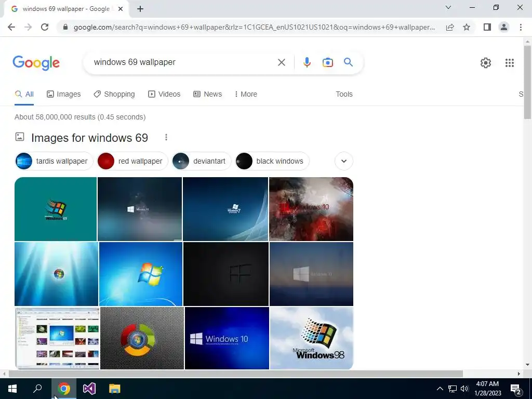Open the teal Windows 69 image
The image size is (532, 399).
(x=56, y=209)
